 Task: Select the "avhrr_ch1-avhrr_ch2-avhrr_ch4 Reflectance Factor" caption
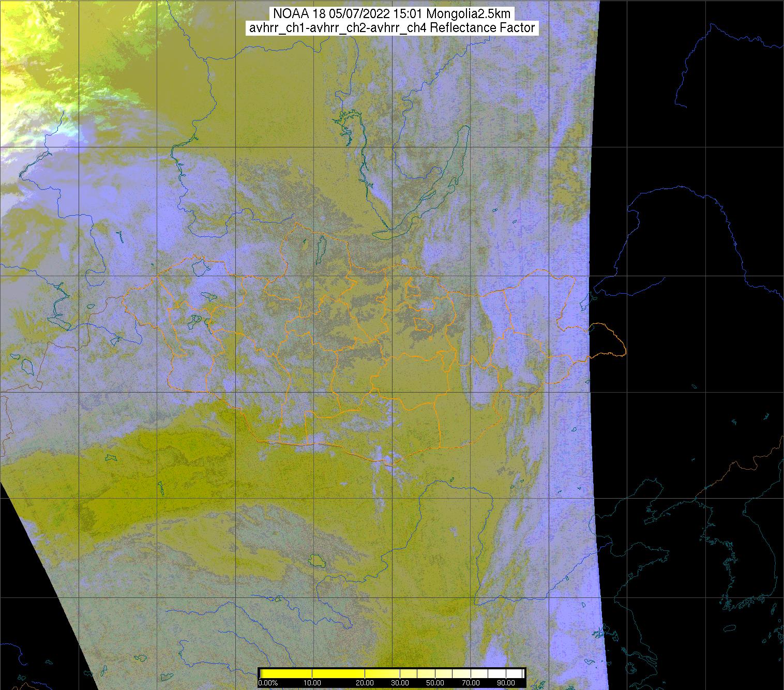click(392, 28)
